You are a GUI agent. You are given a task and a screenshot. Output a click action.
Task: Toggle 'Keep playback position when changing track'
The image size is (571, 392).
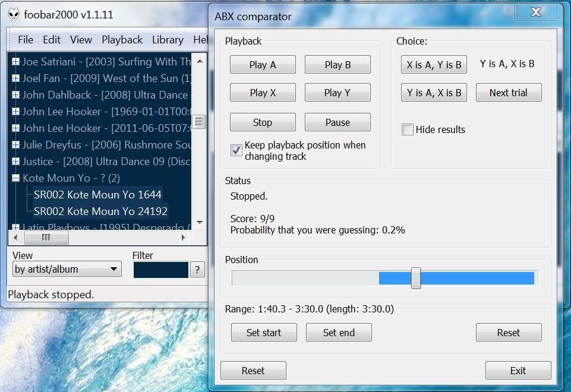click(x=236, y=150)
